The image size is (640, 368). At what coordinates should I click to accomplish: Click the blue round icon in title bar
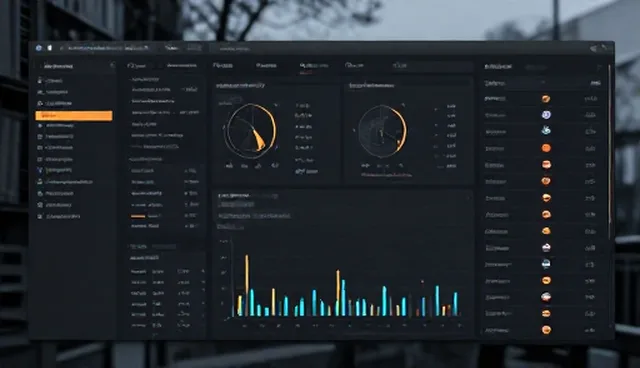click(x=39, y=48)
